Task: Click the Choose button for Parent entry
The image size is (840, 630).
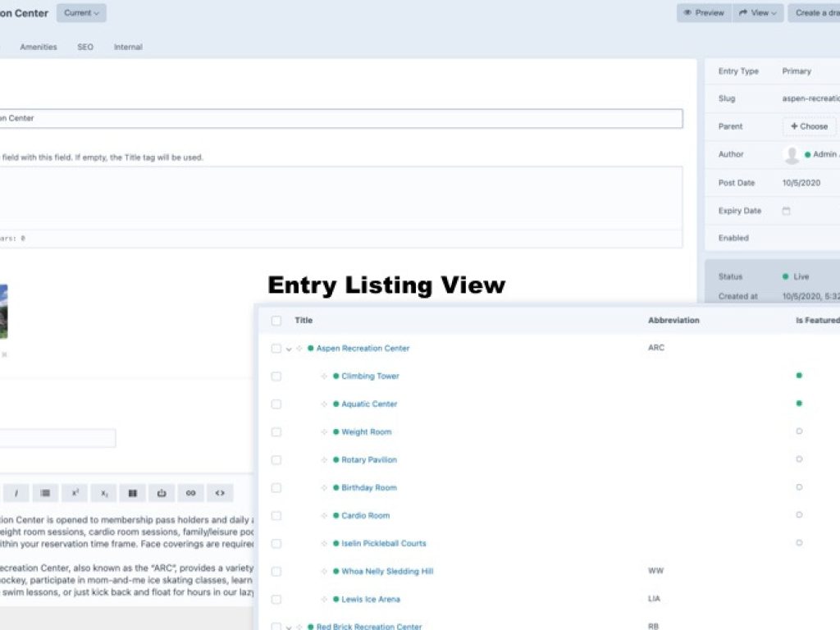Action: tap(809, 126)
